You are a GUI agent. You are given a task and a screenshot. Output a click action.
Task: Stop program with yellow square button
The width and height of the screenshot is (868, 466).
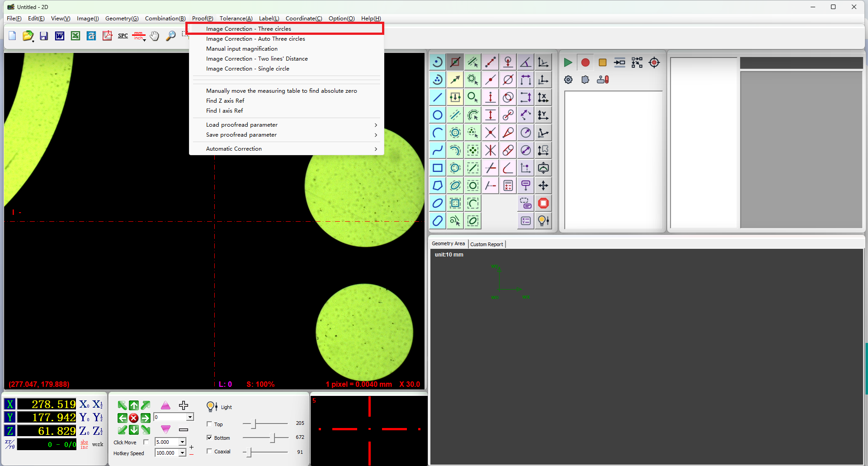point(602,62)
